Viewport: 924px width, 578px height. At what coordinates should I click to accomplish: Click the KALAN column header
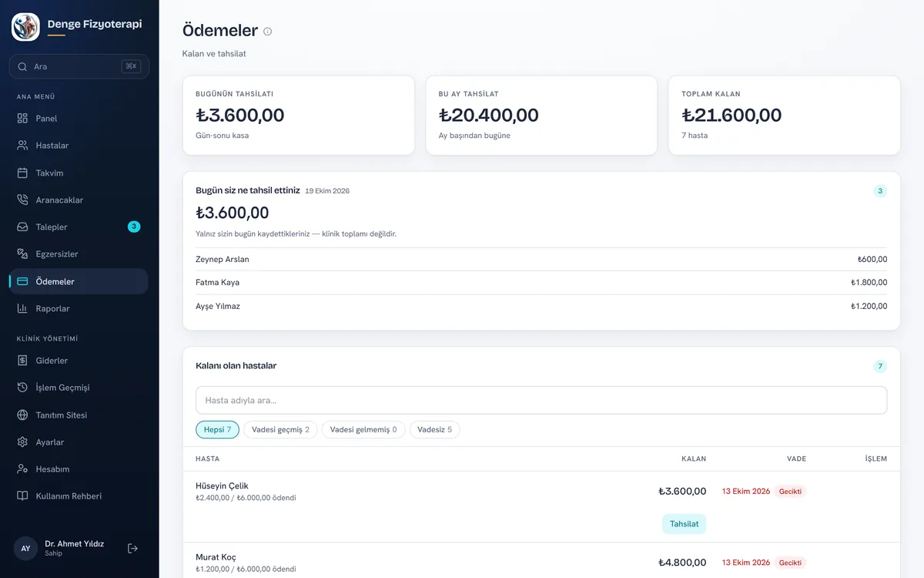pyautogui.click(x=694, y=459)
